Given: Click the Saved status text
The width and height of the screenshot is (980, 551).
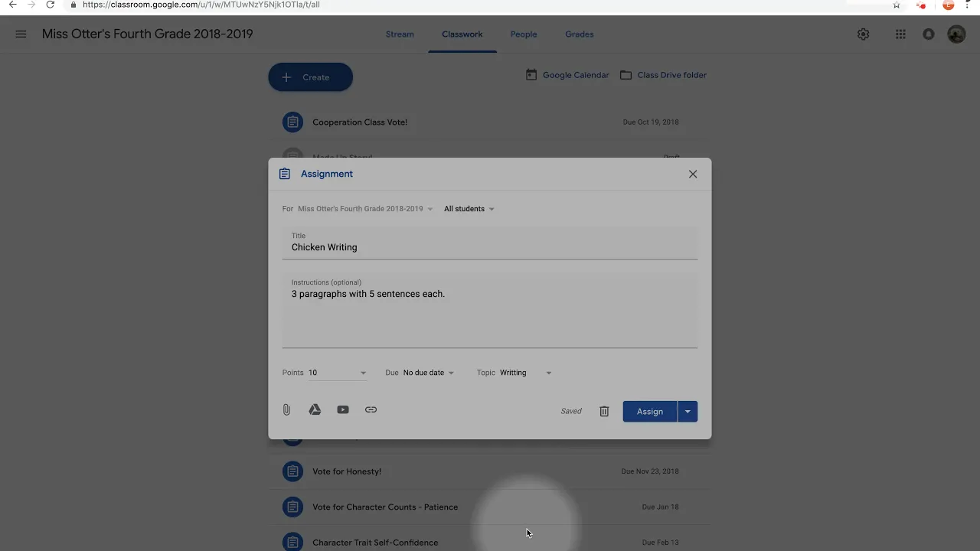Looking at the screenshot, I should click(x=571, y=411).
